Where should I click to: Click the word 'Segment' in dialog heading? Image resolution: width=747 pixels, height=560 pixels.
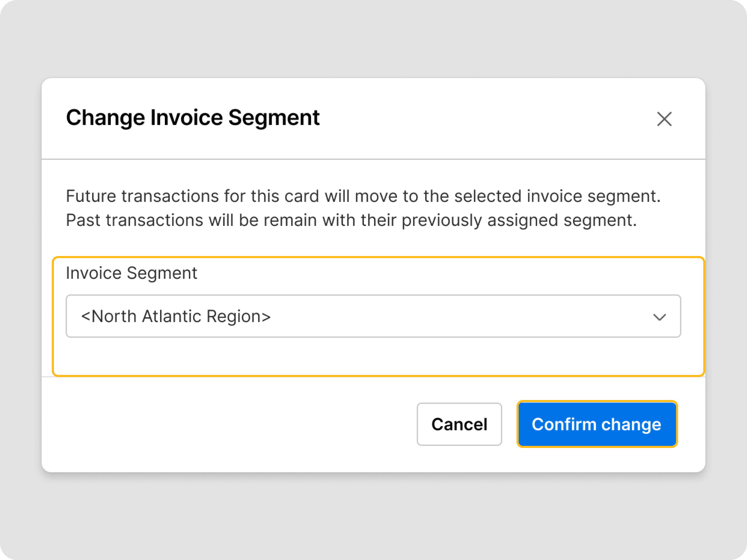(x=273, y=118)
